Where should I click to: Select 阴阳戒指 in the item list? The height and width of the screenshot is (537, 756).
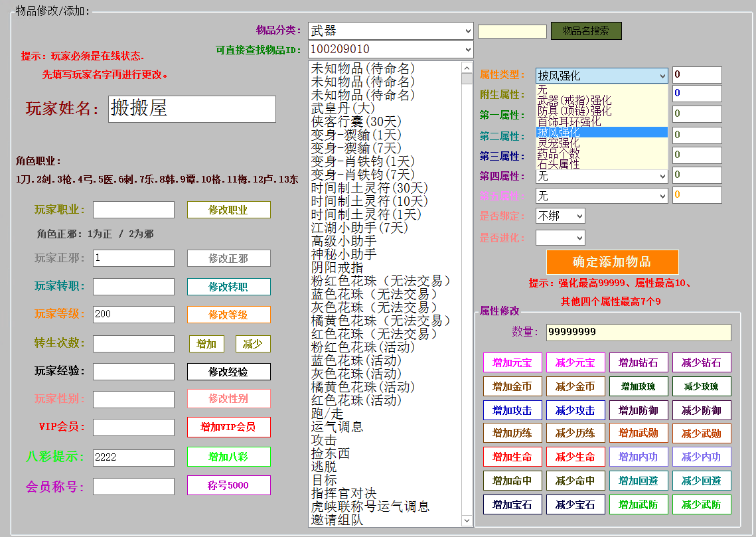tap(337, 268)
